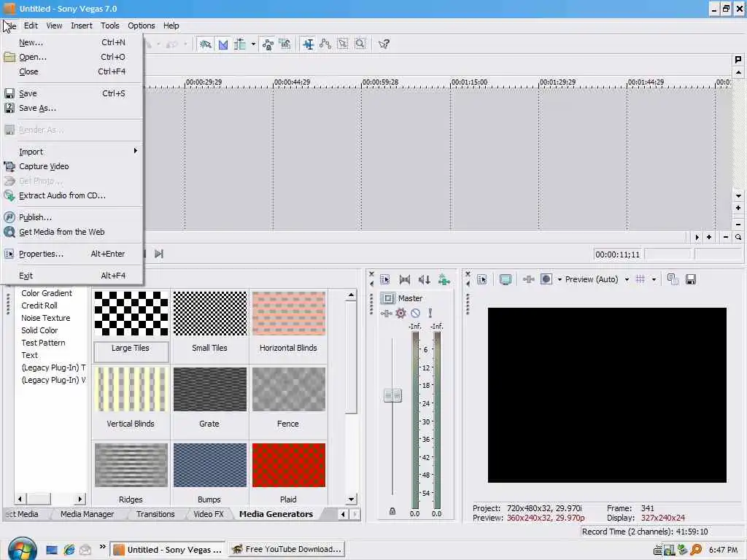Click Copy Snapshot to Clipboard icon
747x560 pixels.
pyautogui.click(x=673, y=279)
